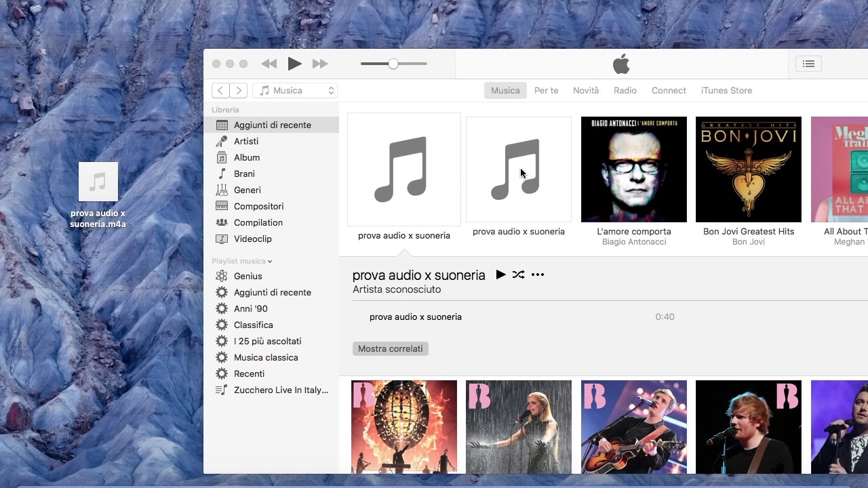
Task: Switch to the Musica tab
Action: click(505, 90)
